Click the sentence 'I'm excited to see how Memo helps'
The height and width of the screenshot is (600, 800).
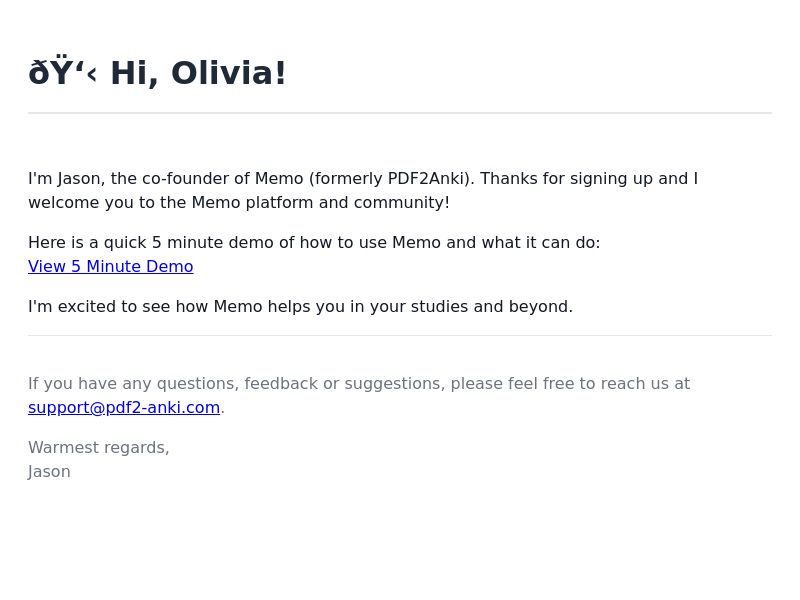coord(301,307)
